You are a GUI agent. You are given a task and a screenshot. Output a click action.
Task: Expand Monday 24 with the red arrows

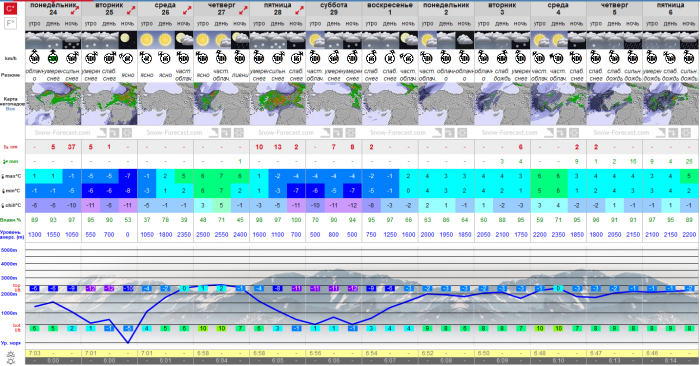(75, 10)
